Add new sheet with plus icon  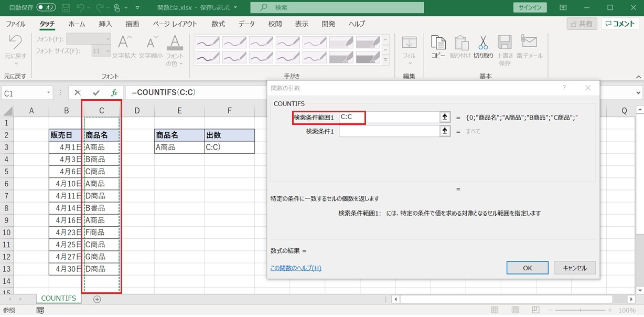pyautogui.click(x=96, y=299)
